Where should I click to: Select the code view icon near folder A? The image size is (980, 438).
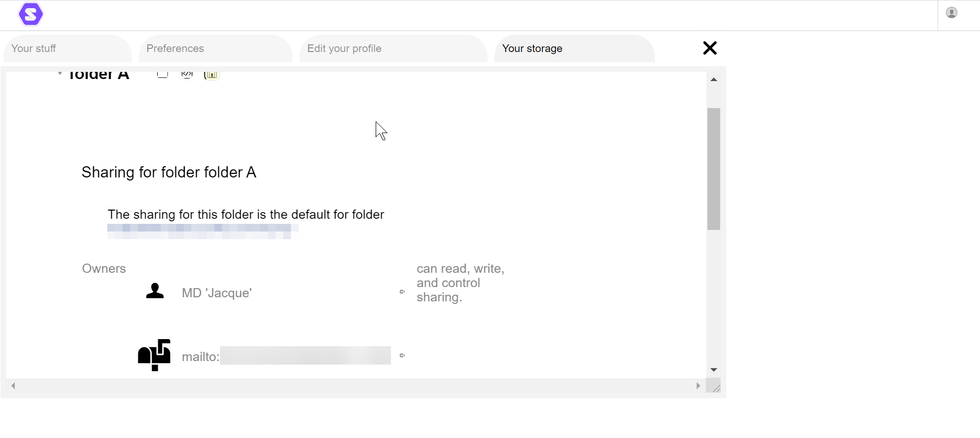point(187,74)
